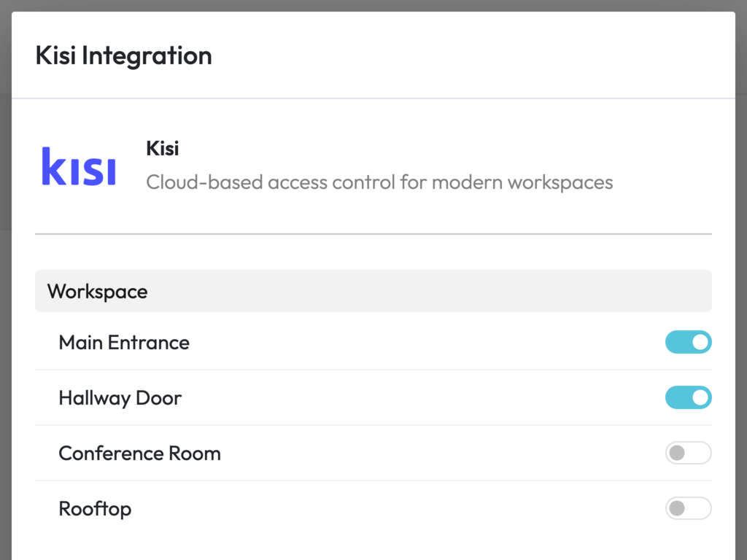This screenshot has width=747, height=560.
Task: Click the Conference Room label text
Action: click(x=139, y=454)
